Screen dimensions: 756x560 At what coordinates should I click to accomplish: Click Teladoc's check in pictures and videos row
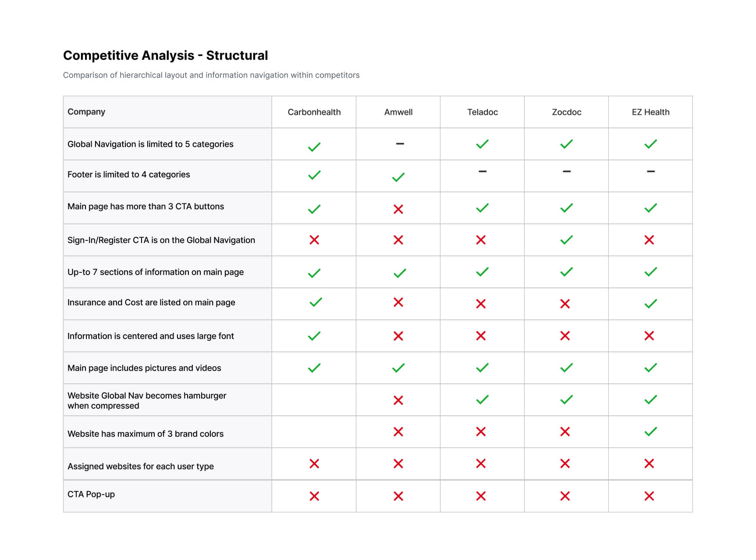482,367
